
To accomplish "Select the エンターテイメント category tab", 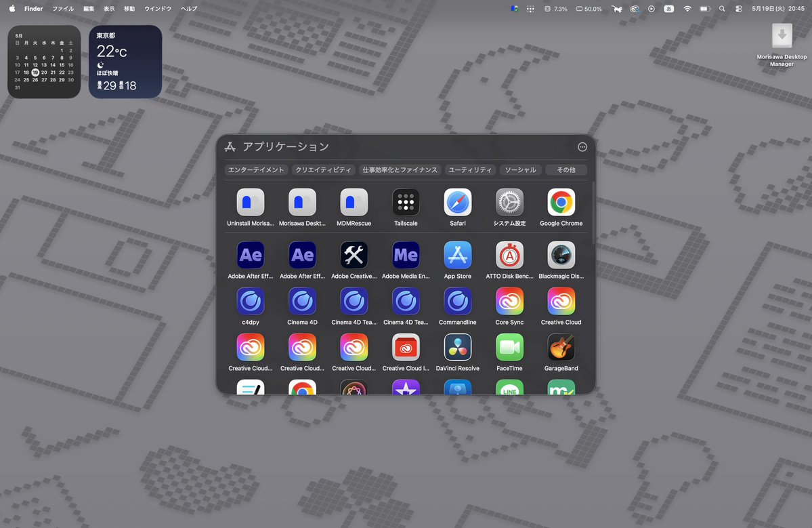I will click(257, 170).
